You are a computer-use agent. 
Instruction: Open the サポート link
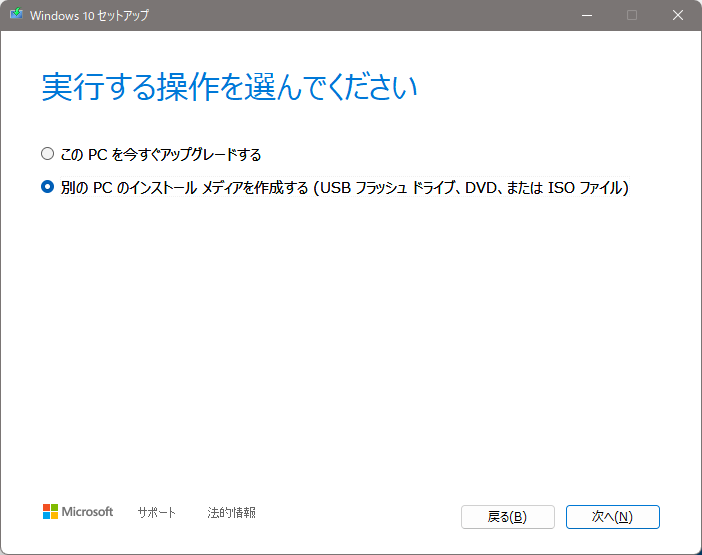tap(156, 512)
